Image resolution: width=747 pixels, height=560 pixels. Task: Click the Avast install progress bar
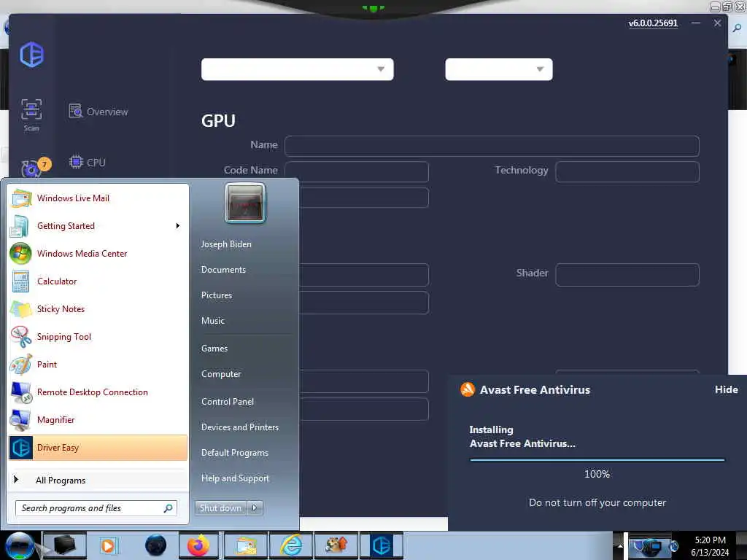597,460
